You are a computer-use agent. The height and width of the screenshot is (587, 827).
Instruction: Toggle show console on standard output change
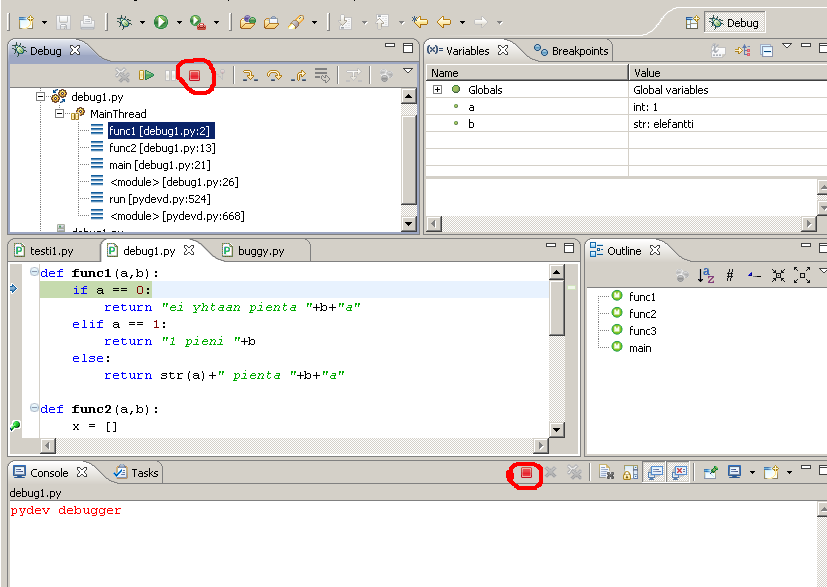(x=654, y=473)
